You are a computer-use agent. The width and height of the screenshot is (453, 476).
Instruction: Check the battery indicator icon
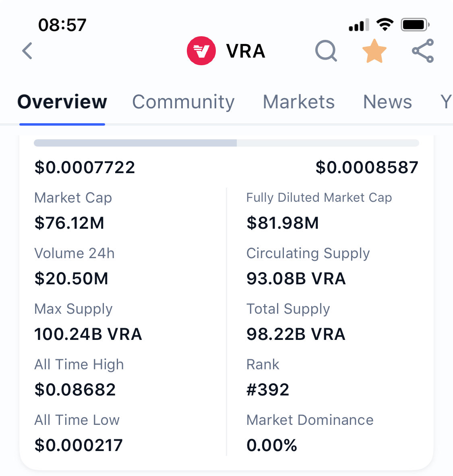[x=415, y=25]
